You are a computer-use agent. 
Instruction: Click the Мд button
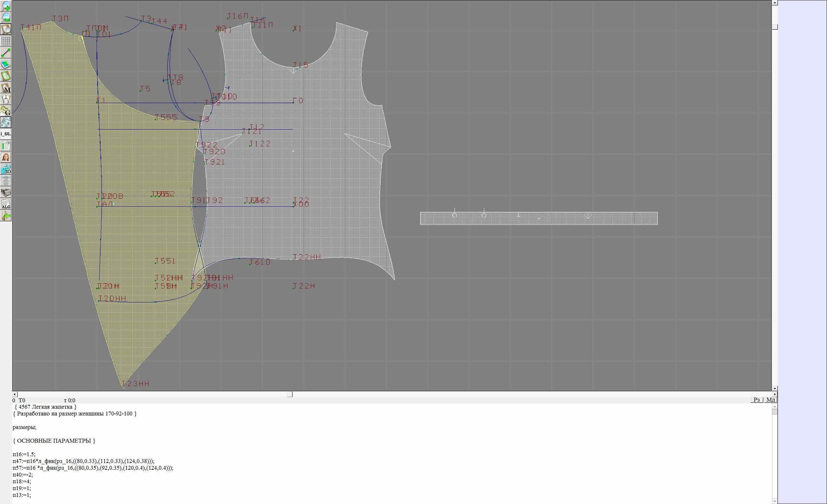point(770,400)
